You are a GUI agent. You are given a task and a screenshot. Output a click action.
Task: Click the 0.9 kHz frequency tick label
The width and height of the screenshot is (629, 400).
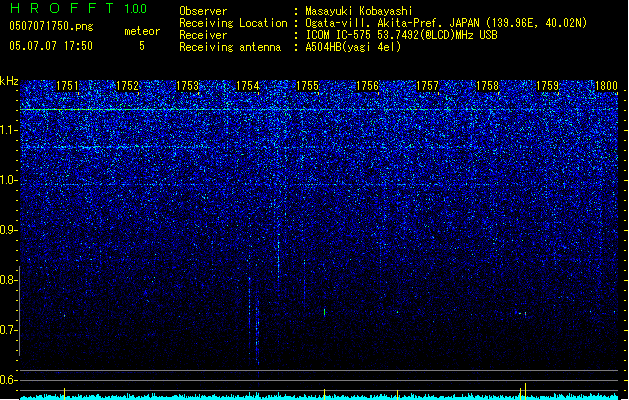(8, 230)
